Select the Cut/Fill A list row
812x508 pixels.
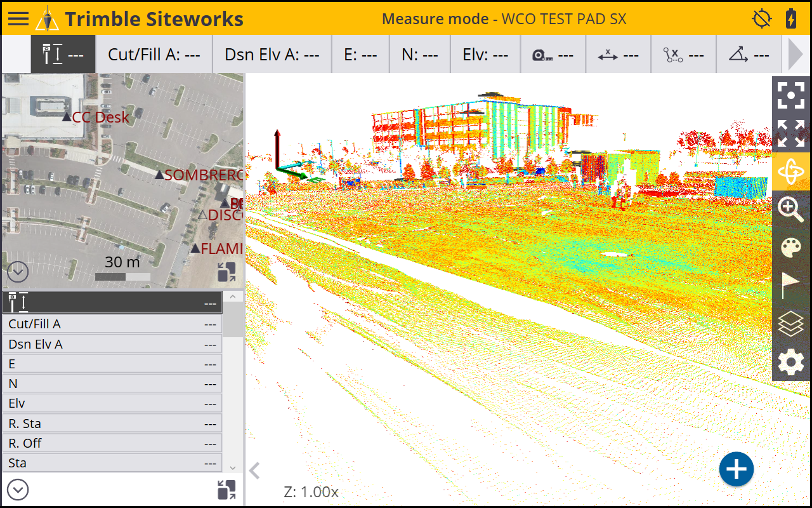[112, 324]
